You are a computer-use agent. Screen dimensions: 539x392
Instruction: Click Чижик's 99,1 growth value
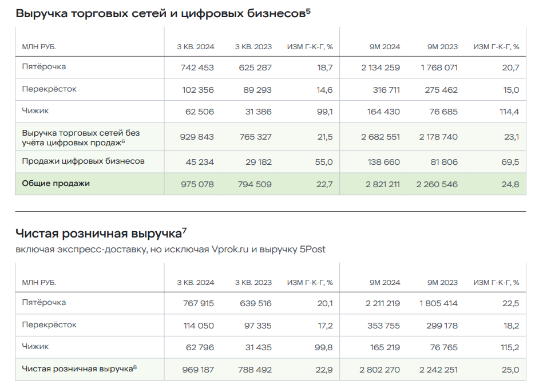[x=324, y=112]
